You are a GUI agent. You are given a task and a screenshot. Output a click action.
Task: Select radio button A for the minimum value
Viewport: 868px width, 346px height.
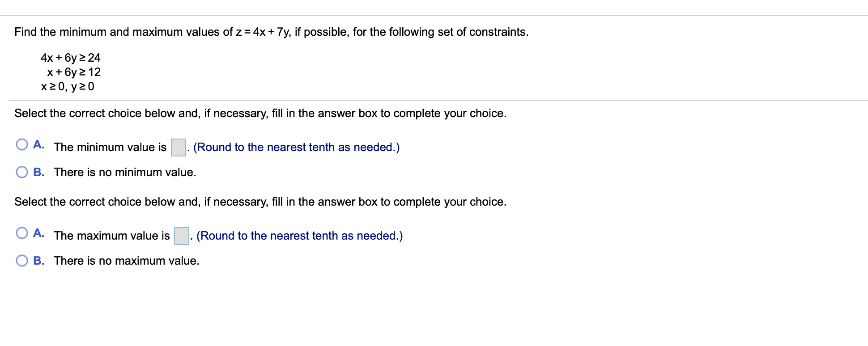tap(21, 144)
